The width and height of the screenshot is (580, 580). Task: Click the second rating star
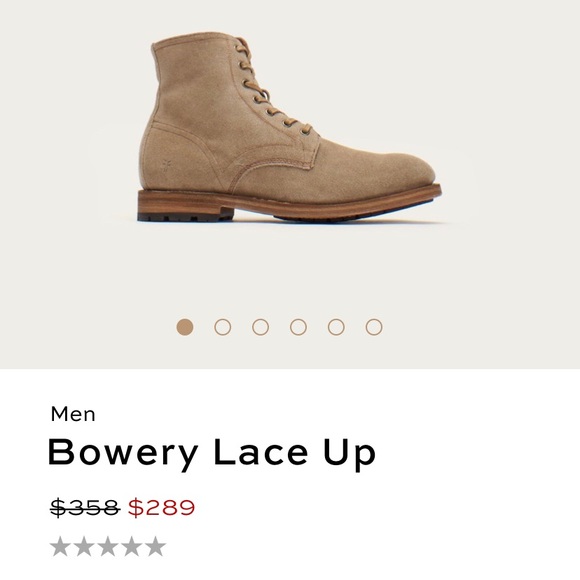click(x=84, y=546)
